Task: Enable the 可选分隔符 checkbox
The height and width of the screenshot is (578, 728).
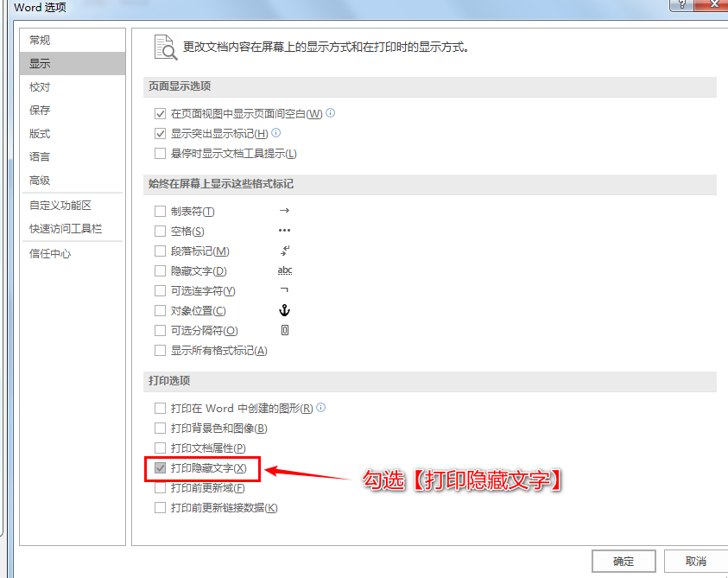Action: coord(160,330)
